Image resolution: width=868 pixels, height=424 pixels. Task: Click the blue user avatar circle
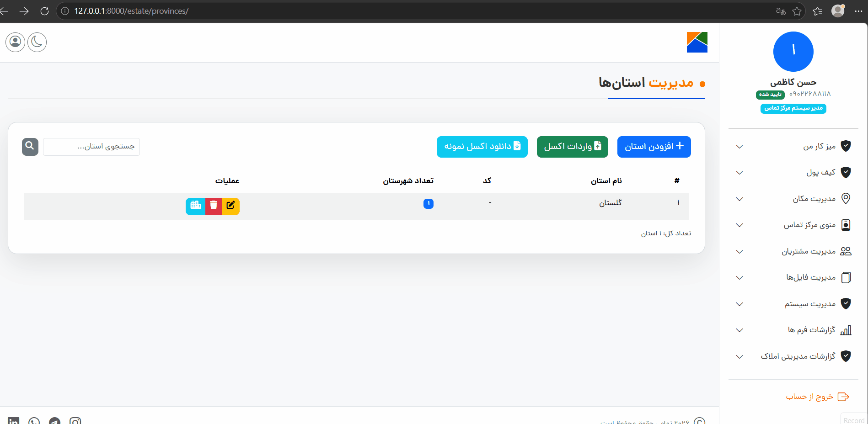(x=793, y=52)
